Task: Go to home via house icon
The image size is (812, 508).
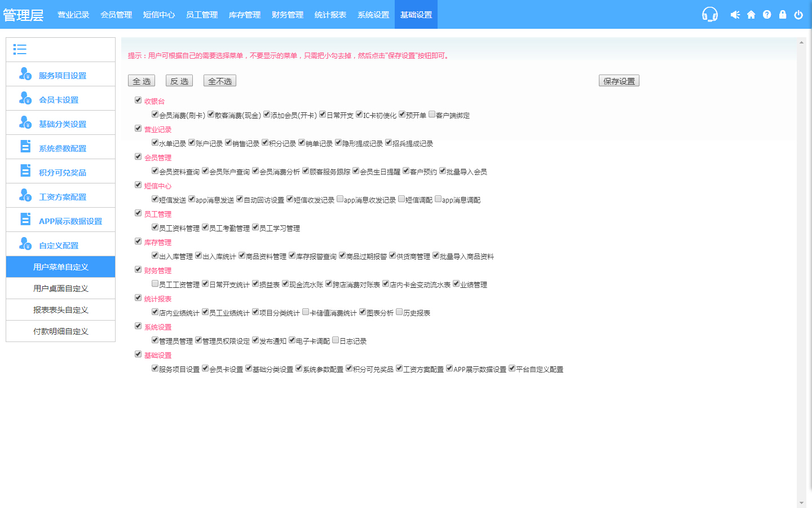Action: click(751, 15)
